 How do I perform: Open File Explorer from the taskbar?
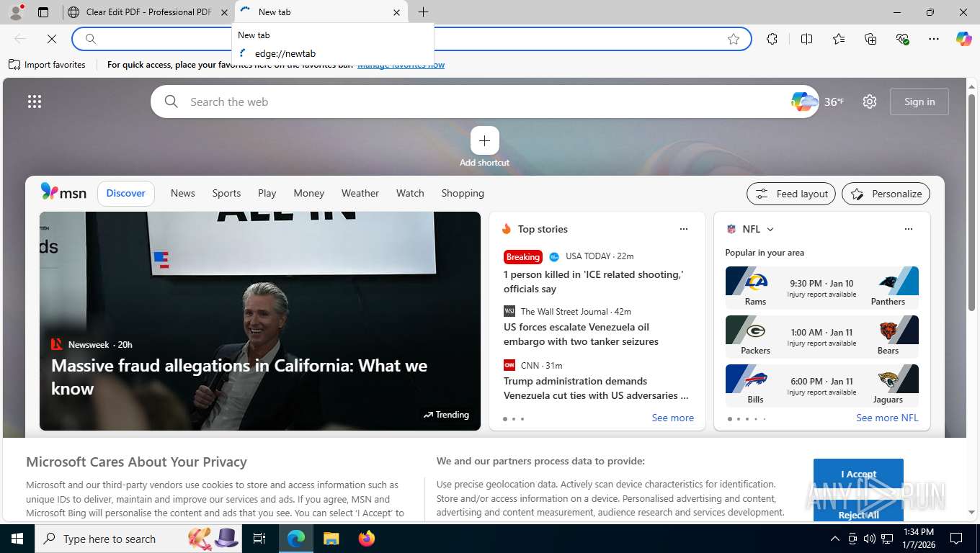tap(331, 539)
